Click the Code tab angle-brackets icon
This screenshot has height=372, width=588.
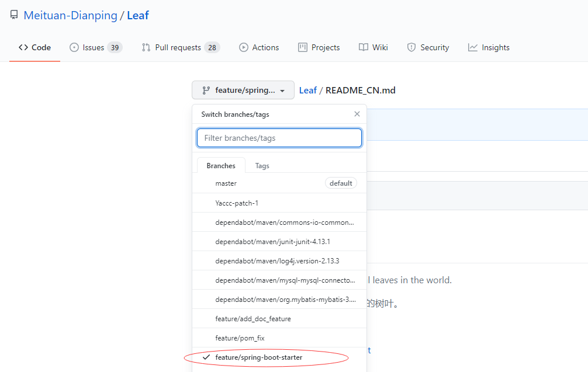click(23, 47)
